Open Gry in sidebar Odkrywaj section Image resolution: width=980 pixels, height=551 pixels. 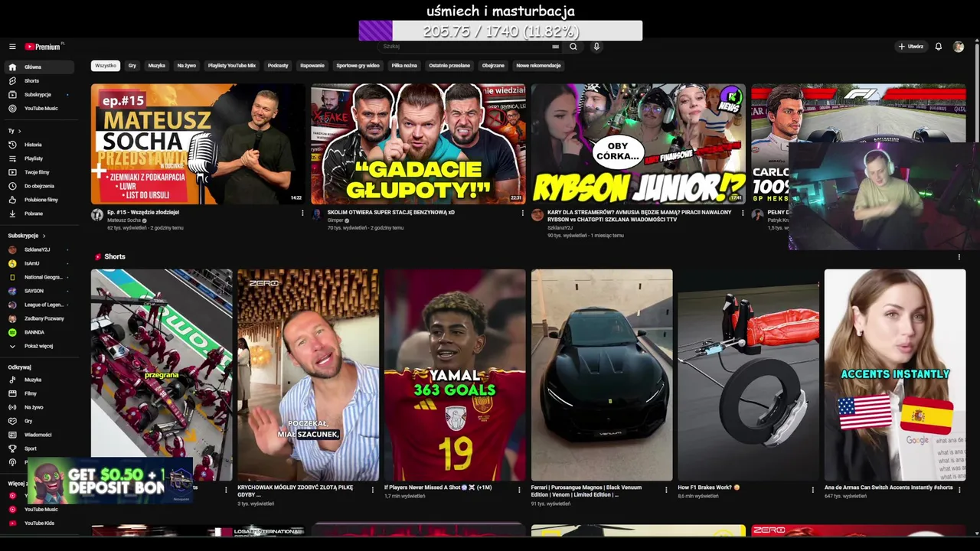coord(40,421)
